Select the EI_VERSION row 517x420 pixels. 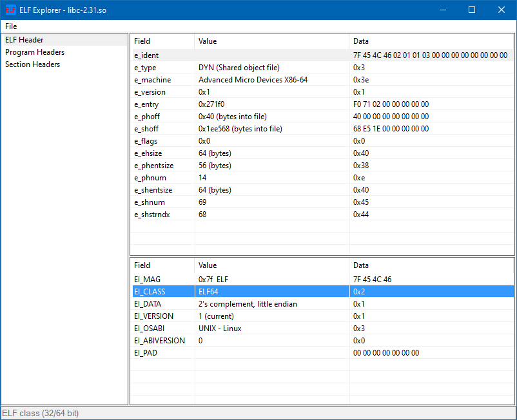point(323,316)
